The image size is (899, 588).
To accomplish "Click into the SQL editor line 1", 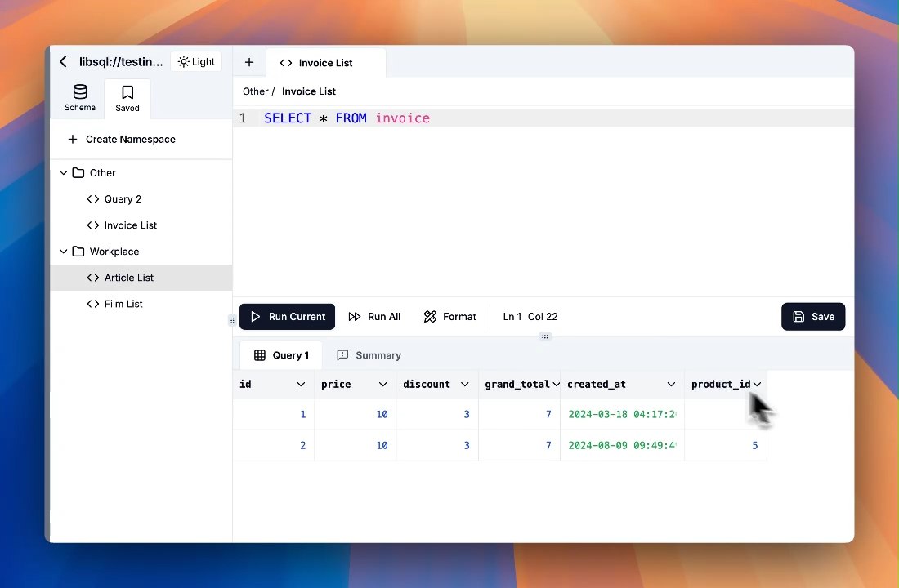I will pos(543,118).
